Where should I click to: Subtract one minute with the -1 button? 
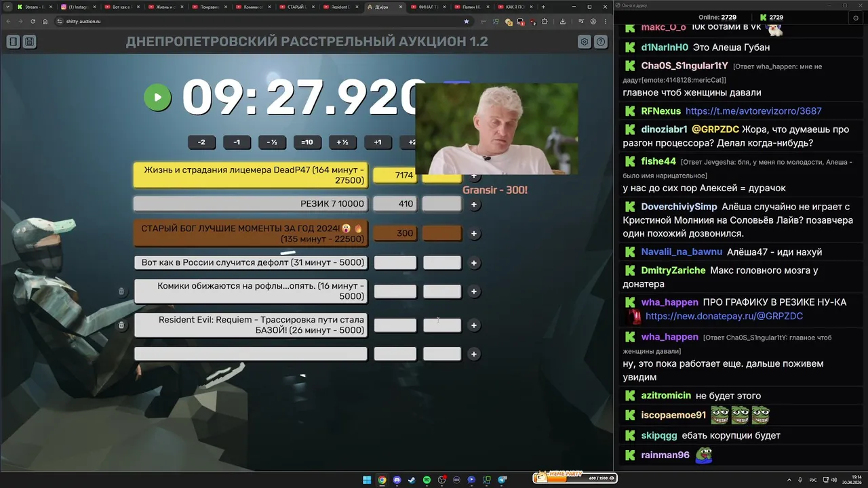(x=237, y=142)
